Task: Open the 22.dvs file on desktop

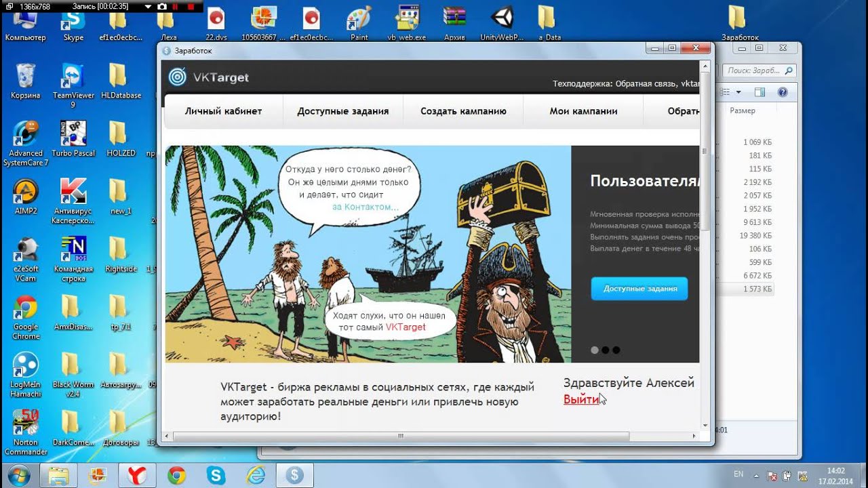Action: tap(216, 25)
